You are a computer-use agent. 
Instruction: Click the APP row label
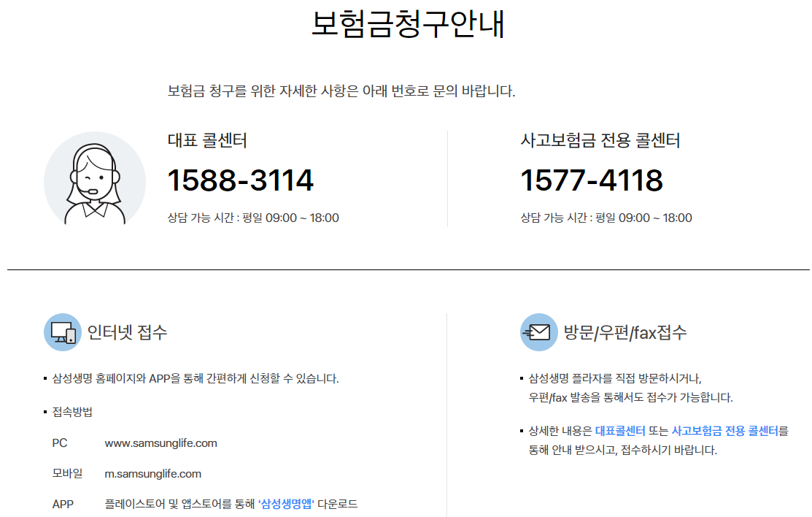pos(63,504)
